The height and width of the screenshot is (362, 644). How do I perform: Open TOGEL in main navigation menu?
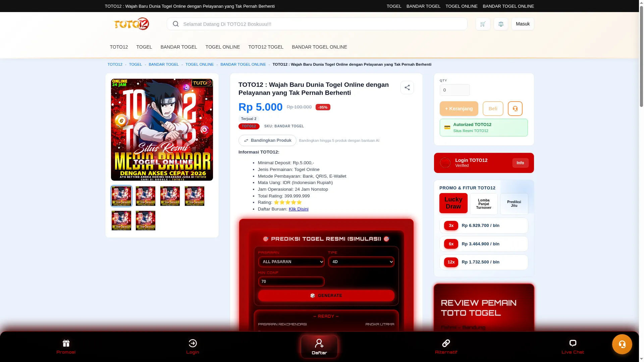pos(144,47)
